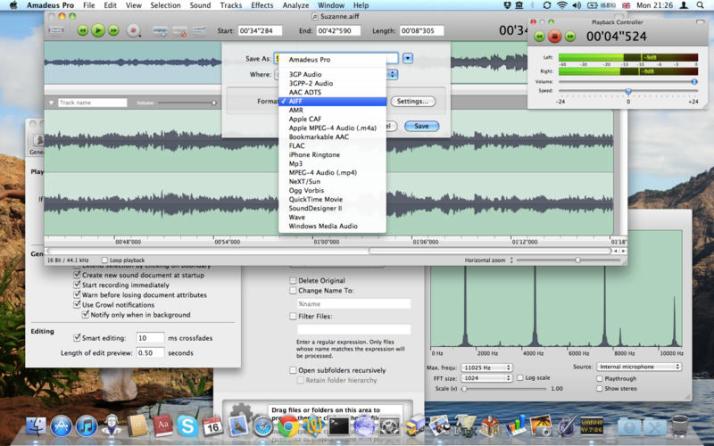This screenshot has width=714, height=446.
Task: Click the Speed slider in Playback Controller
Action: 627,92
